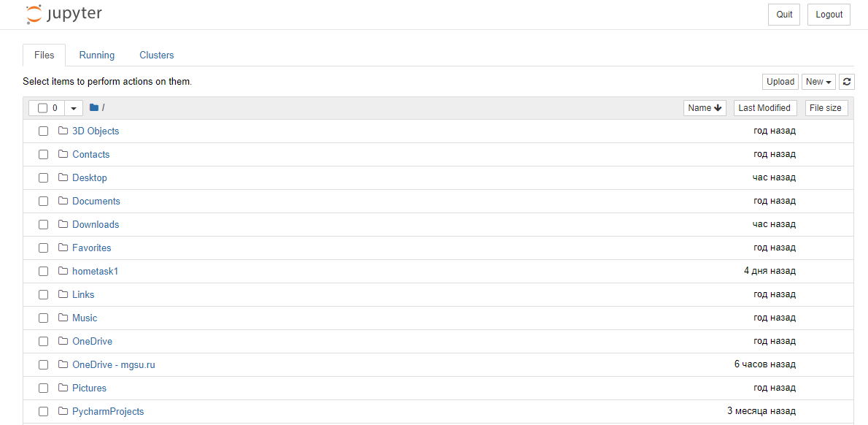Click the folder icon beside PycharmProjects
The width and height of the screenshot is (868, 425).
[x=63, y=411]
